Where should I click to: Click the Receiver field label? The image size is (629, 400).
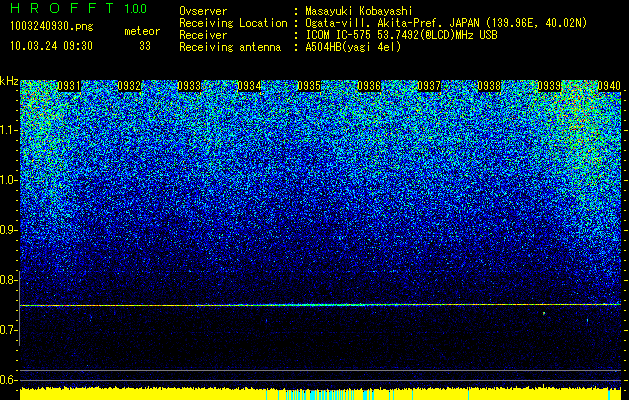pos(203,35)
